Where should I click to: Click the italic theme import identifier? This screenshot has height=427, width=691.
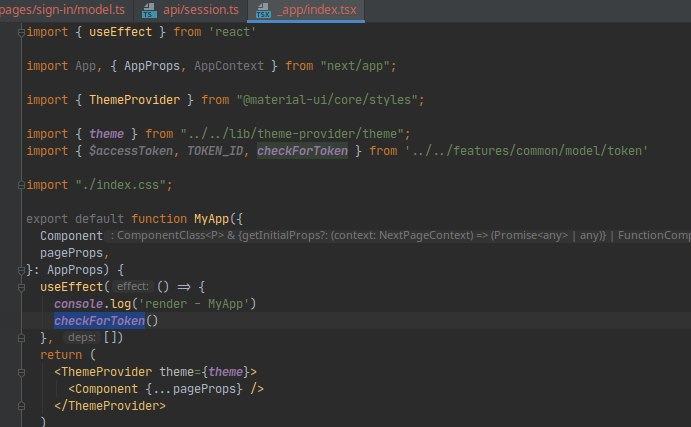tap(106, 134)
